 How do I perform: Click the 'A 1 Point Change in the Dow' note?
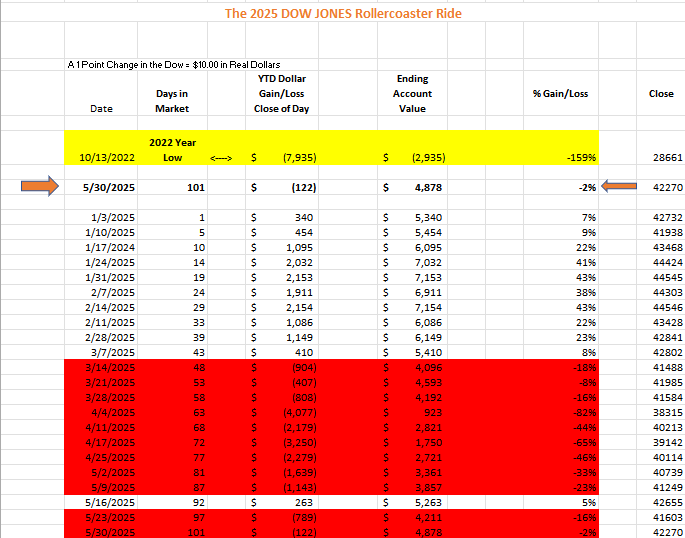174,65
